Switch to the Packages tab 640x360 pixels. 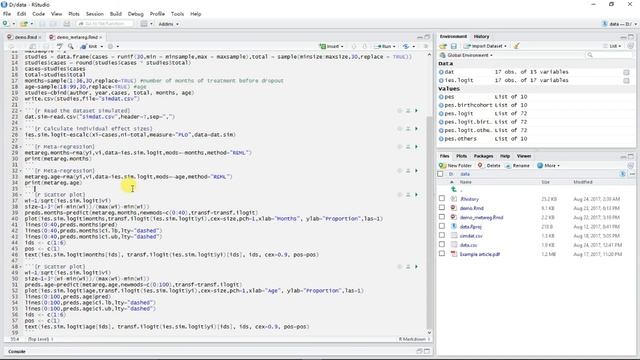point(483,156)
